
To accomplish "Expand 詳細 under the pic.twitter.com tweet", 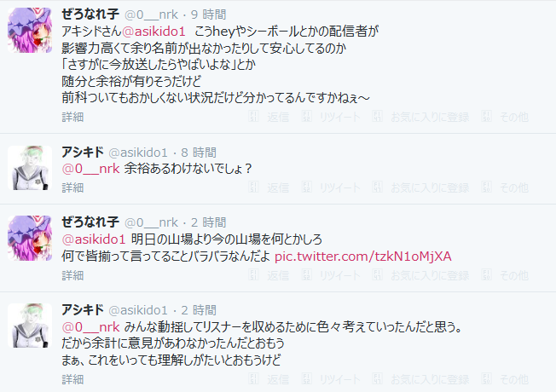I will click(x=72, y=275).
